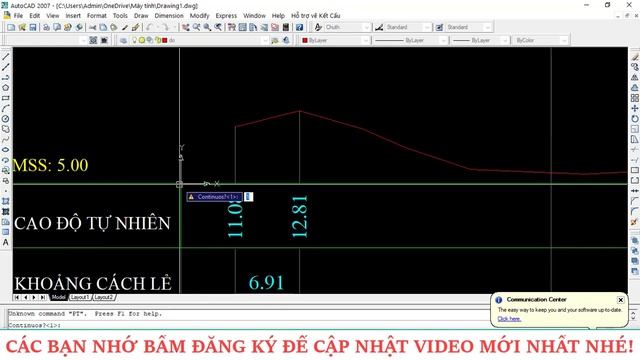640x360 pixels.
Task: Click the 12.81 elevation text
Action: [x=300, y=216]
